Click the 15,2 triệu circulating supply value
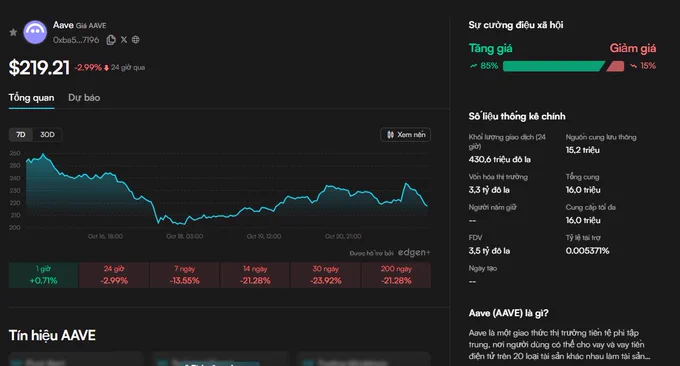The height and width of the screenshot is (366, 680). tap(582, 150)
